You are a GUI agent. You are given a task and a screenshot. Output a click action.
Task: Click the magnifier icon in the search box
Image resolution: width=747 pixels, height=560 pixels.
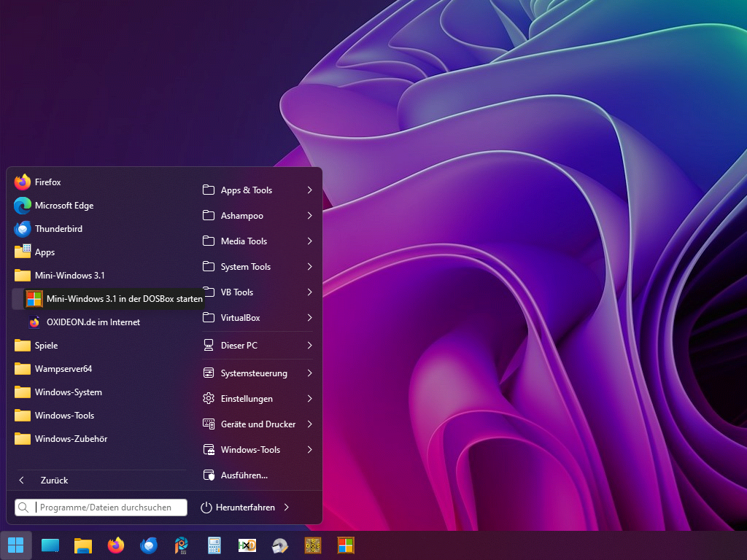click(23, 507)
